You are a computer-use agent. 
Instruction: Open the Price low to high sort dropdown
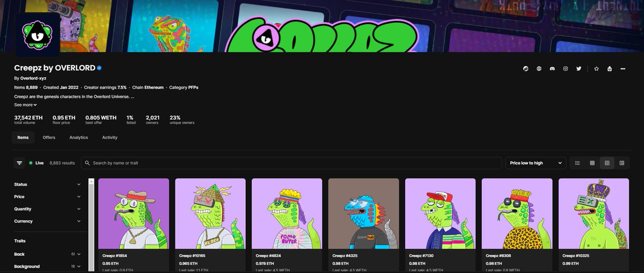(x=536, y=163)
